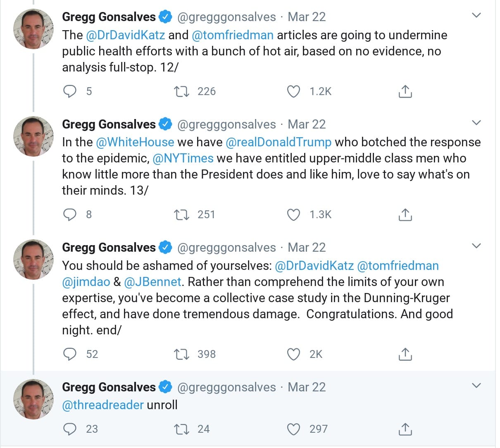Screen dimensions: 500x448
Task: Share the Dunning-Kruger end/ tweet
Action: tap(405, 354)
